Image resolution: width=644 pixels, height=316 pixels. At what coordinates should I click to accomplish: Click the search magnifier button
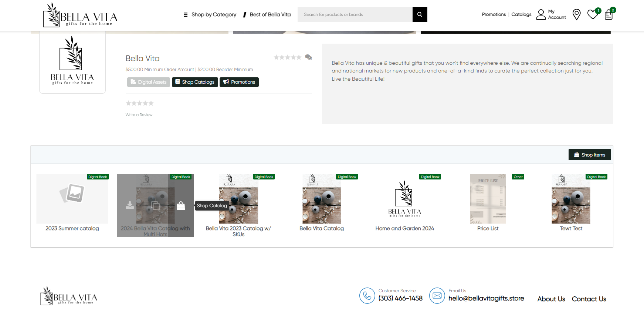420,14
